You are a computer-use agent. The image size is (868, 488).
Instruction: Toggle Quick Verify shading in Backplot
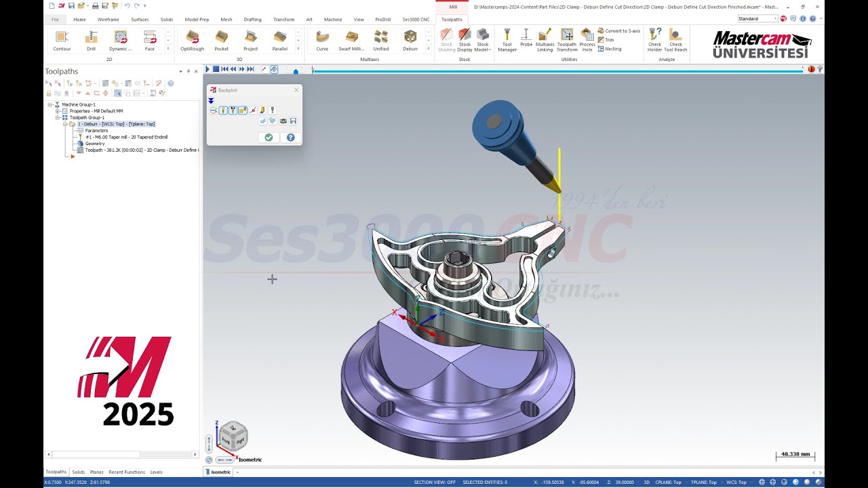262,110
